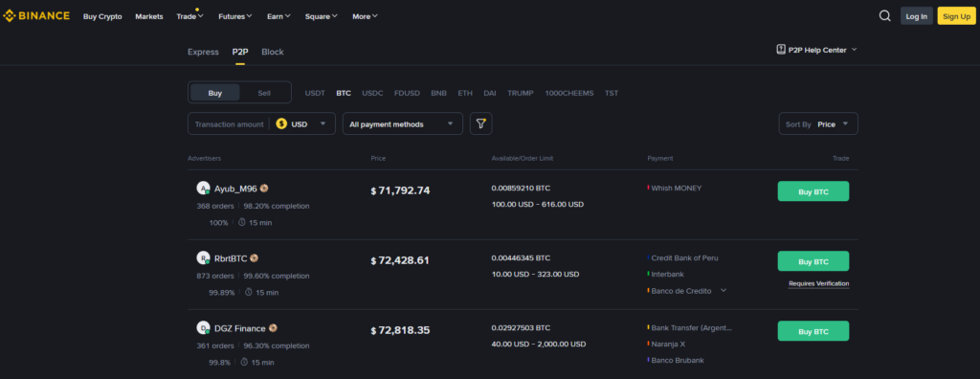Click the USD coin icon
Image resolution: width=980 pixels, height=379 pixels.
coord(281,123)
